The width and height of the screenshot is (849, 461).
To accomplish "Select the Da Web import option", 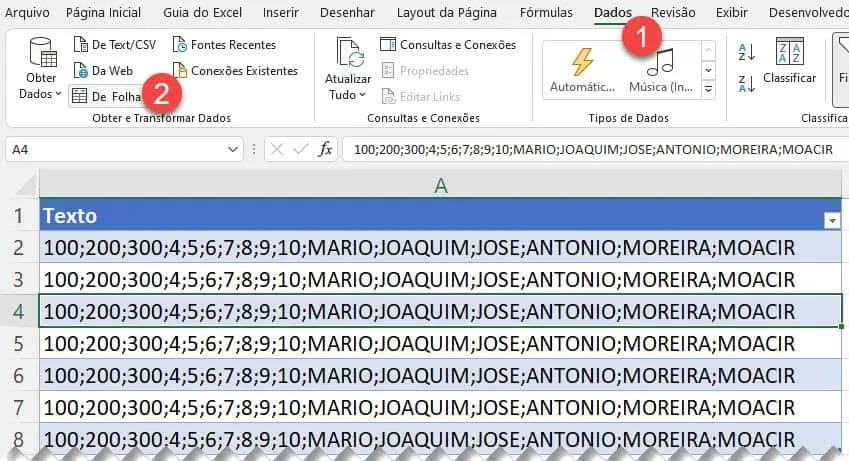I will pos(103,71).
